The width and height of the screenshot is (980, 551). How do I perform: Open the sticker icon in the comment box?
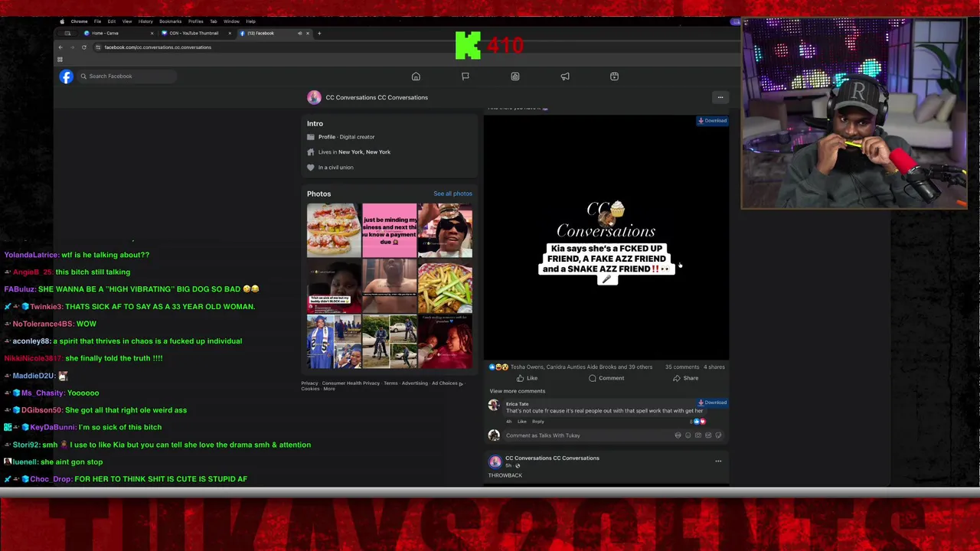point(718,435)
